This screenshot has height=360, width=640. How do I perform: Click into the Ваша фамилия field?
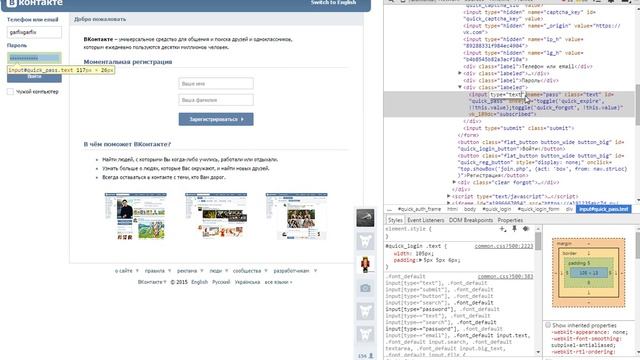coord(216,100)
